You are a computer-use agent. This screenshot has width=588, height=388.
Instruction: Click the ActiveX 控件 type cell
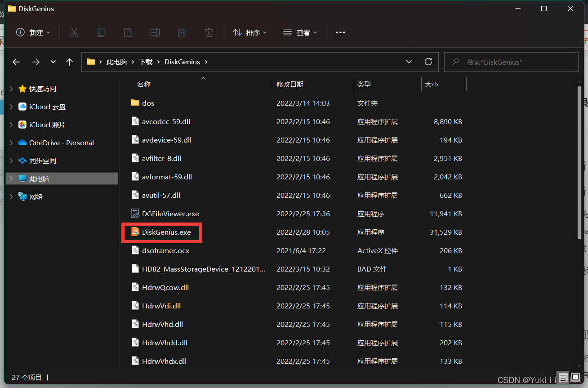[x=378, y=250]
